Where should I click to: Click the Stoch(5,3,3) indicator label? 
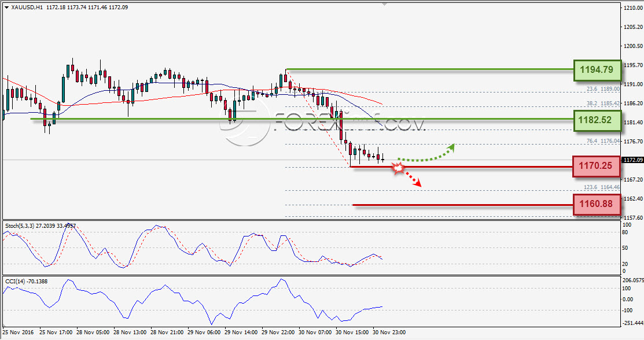pos(41,226)
